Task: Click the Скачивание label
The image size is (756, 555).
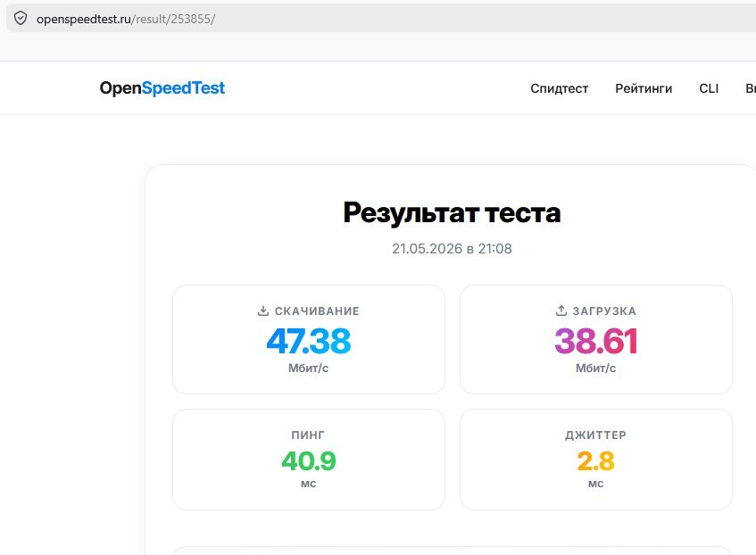Action: coord(317,311)
